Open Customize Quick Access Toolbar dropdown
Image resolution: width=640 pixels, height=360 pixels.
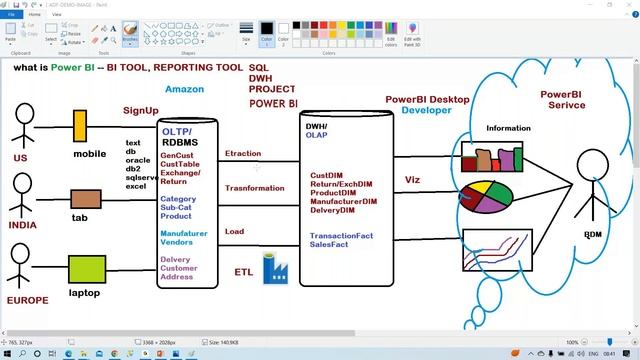[40, 5]
